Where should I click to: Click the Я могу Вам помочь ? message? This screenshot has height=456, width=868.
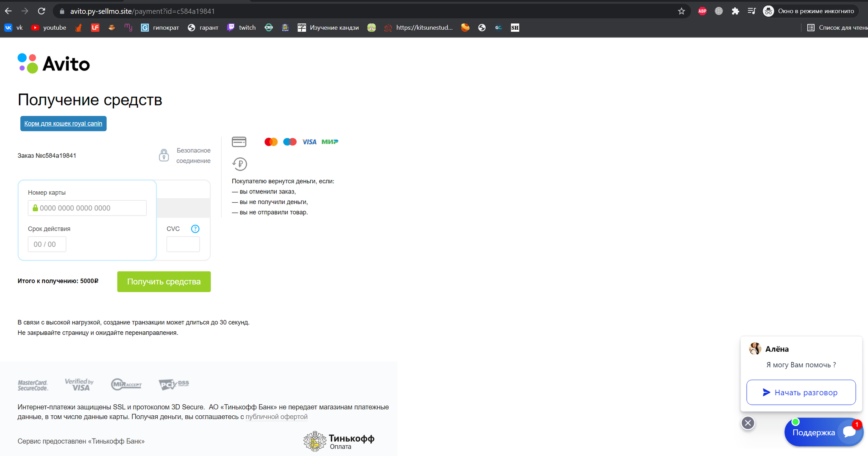tap(801, 365)
